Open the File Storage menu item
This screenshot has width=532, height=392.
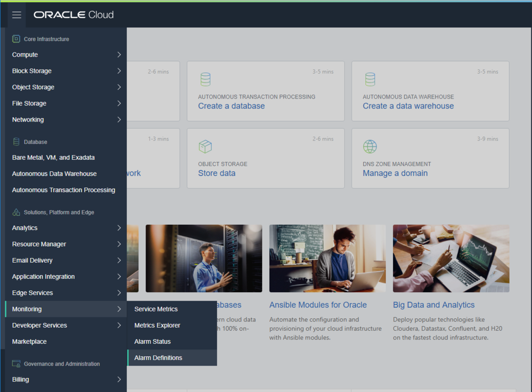[66, 103]
